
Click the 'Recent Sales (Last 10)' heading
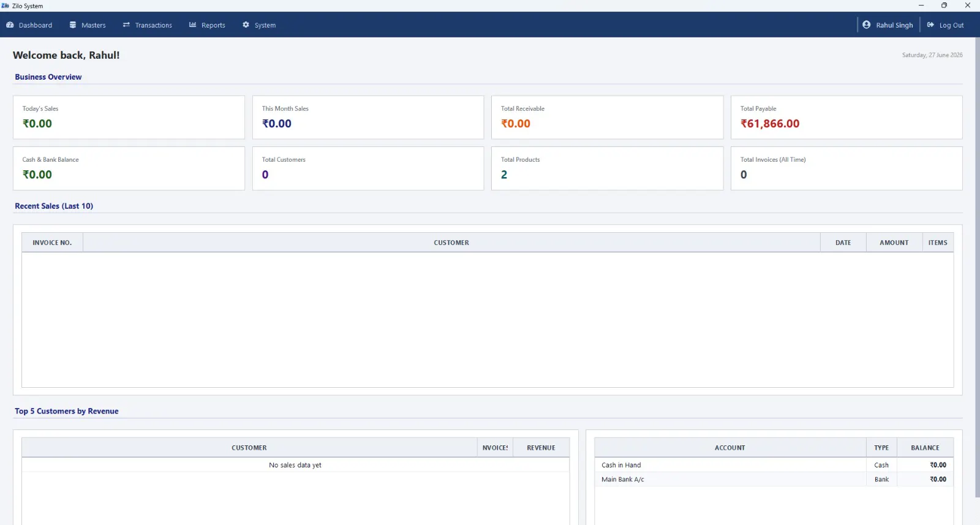(x=54, y=206)
